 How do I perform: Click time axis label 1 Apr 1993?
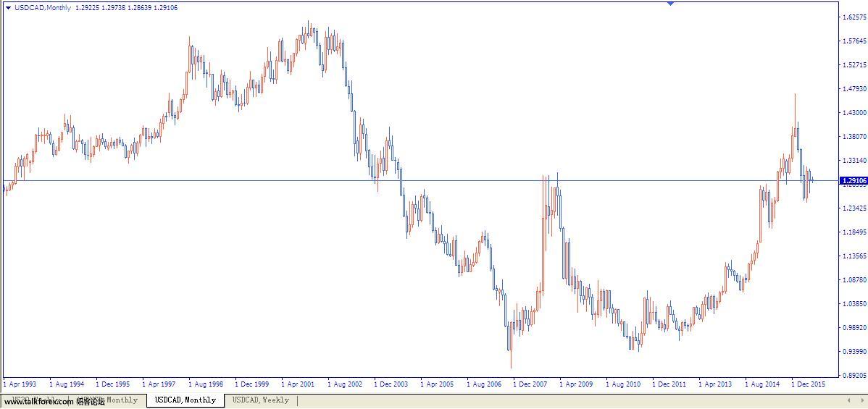[x=20, y=384]
